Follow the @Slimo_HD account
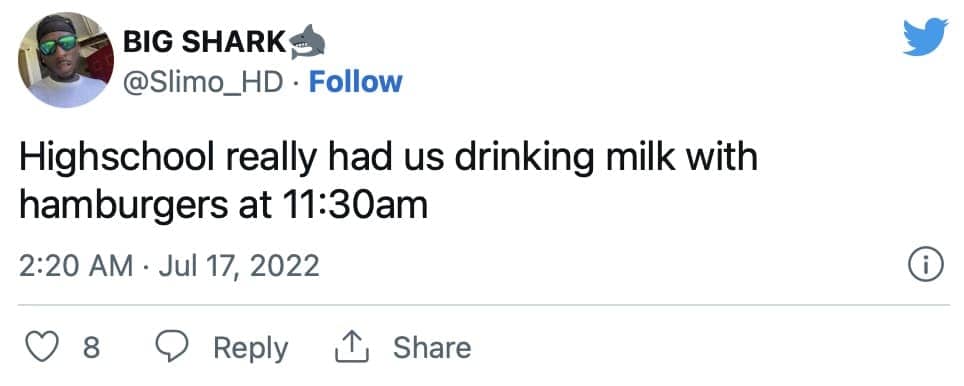Viewport: 964px width, 386px height. click(355, 82)
